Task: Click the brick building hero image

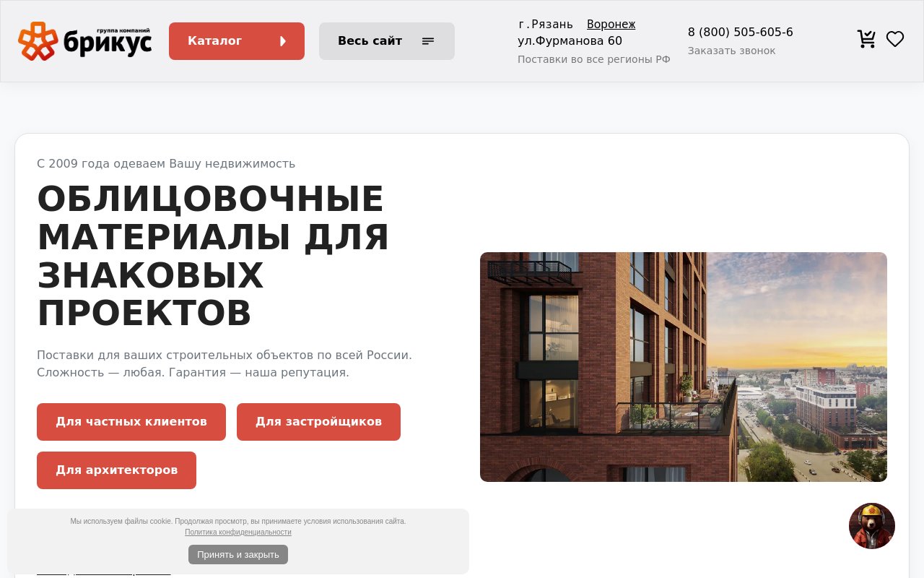Action: (x=684, y=367)
